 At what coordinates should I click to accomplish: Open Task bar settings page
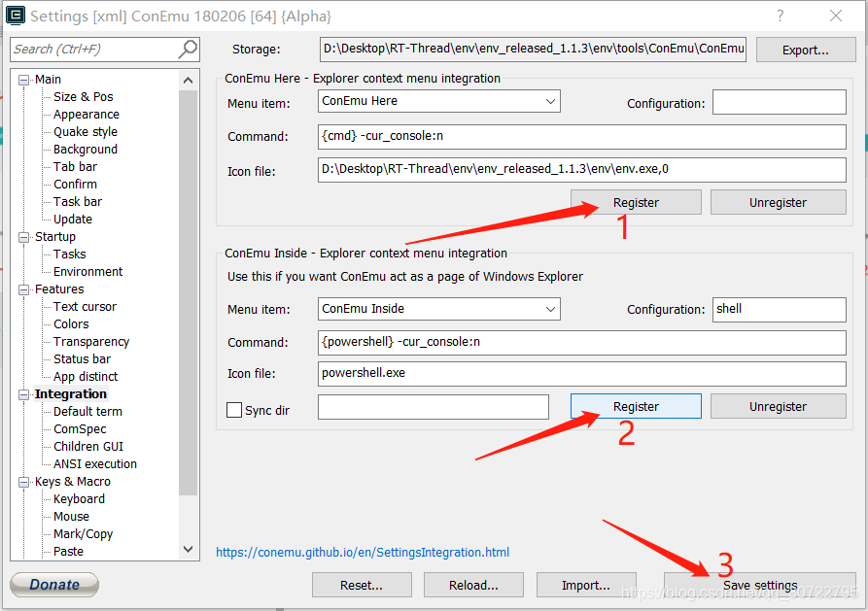coord(78,202)
